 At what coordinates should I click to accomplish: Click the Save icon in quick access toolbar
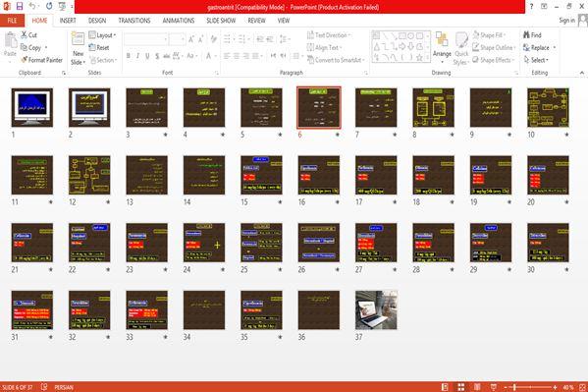point(19,6)
